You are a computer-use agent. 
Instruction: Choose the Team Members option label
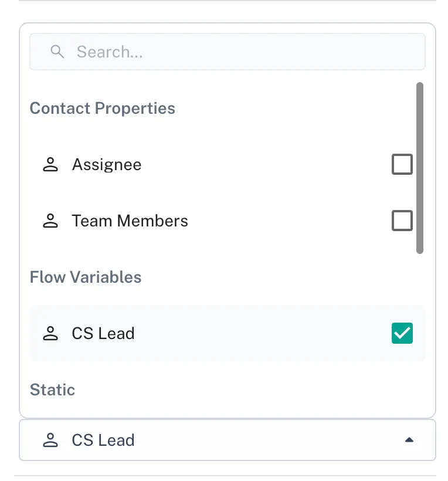point(130,221)
